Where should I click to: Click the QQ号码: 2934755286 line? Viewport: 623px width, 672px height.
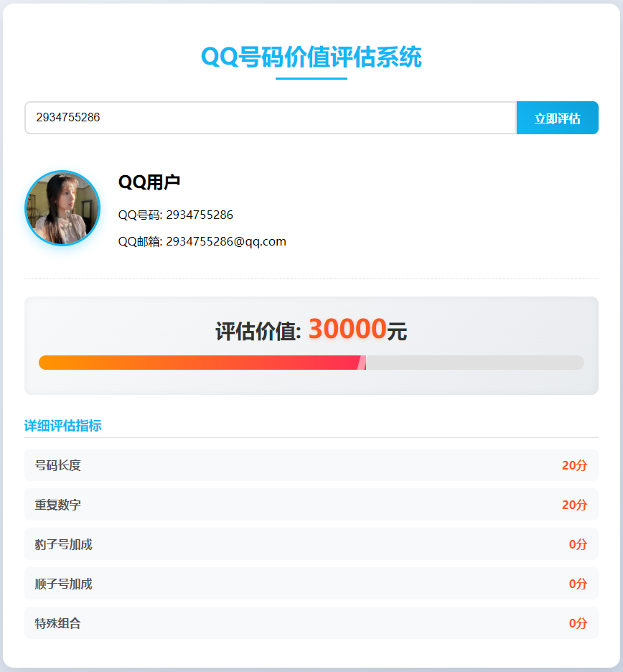point(176,215)
